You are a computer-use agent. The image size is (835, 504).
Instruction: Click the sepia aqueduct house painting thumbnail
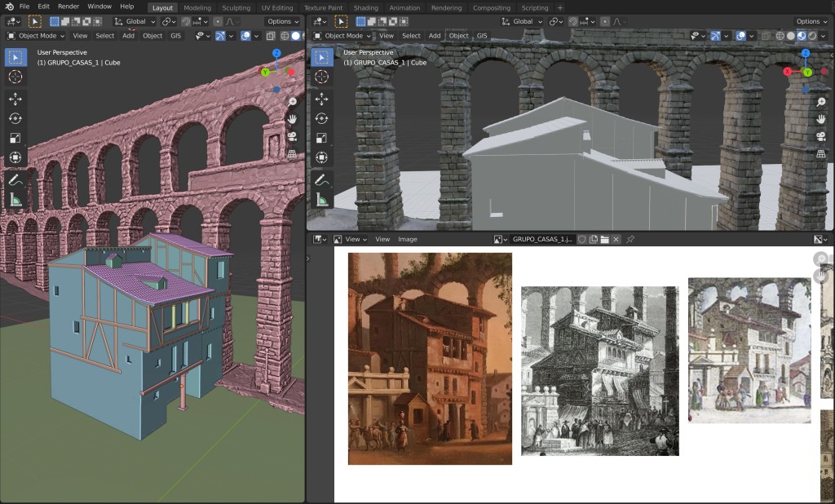(x=430, y=358)
